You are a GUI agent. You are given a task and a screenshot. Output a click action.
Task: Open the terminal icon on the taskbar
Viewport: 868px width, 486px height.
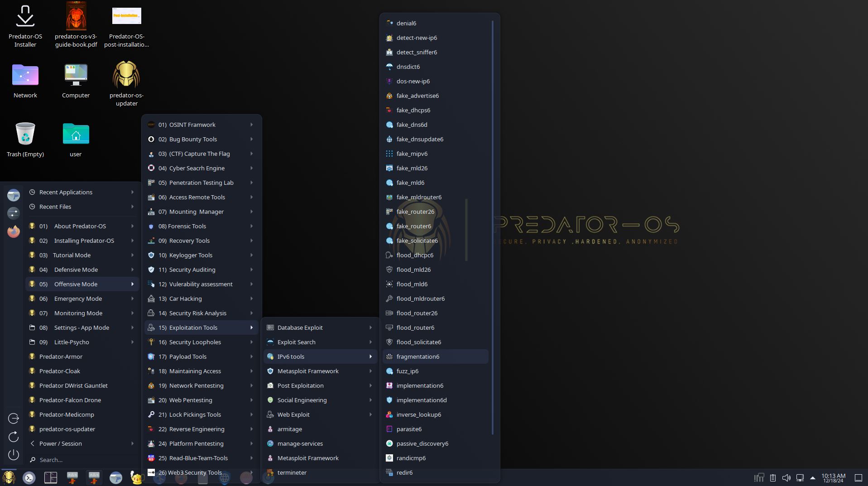(x=29, y=477)
